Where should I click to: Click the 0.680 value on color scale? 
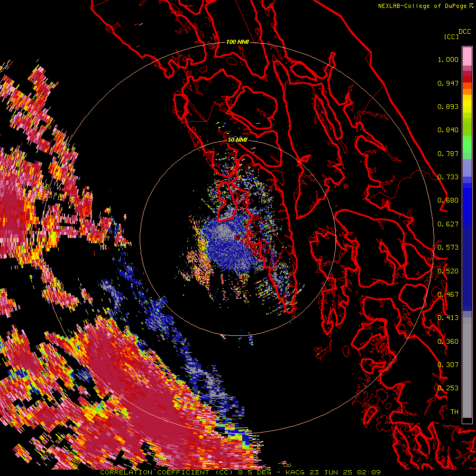point(448,200)
